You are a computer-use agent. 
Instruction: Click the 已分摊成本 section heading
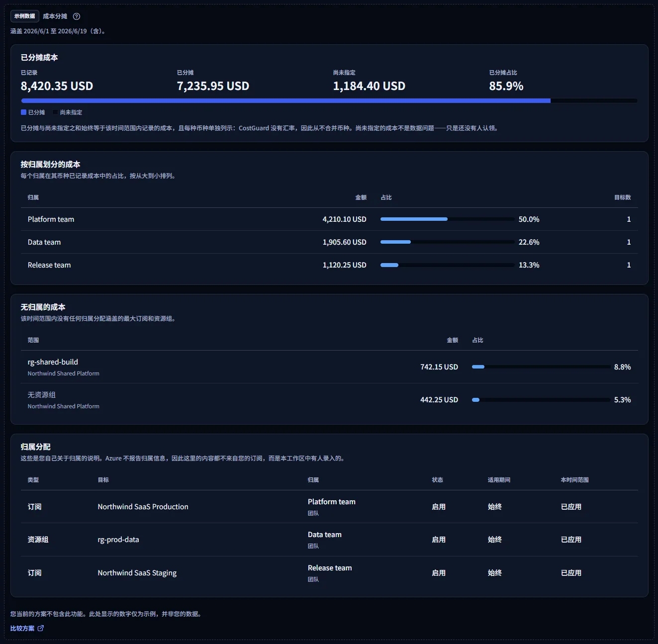click(39, 58)
